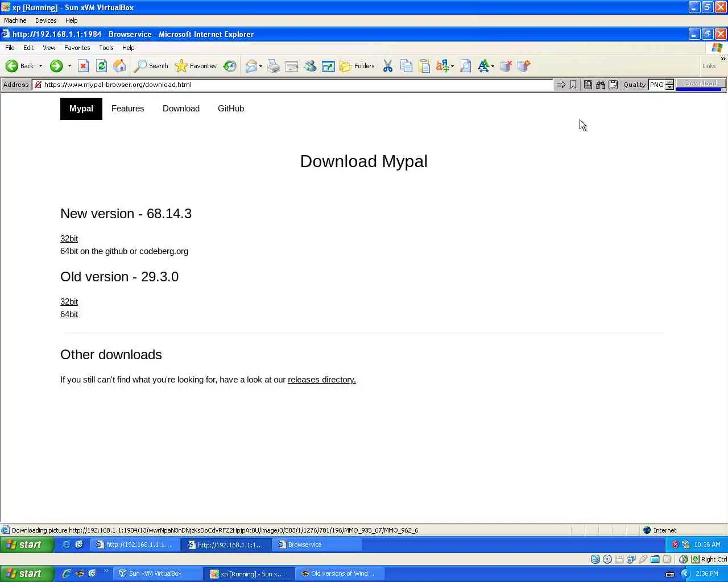Image resolution: width=728 pixels, height=582 pixels.
Task: Print the page with the printer icon
Action: pyautogui.click(x=274, y=66)
